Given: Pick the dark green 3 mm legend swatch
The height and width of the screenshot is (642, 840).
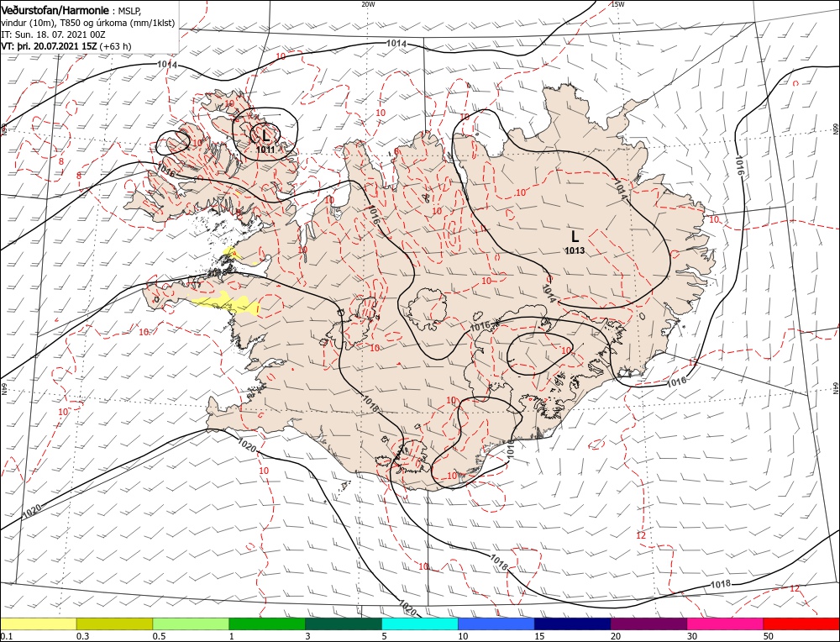Looking at the screenshot, I should click(344, 624).
